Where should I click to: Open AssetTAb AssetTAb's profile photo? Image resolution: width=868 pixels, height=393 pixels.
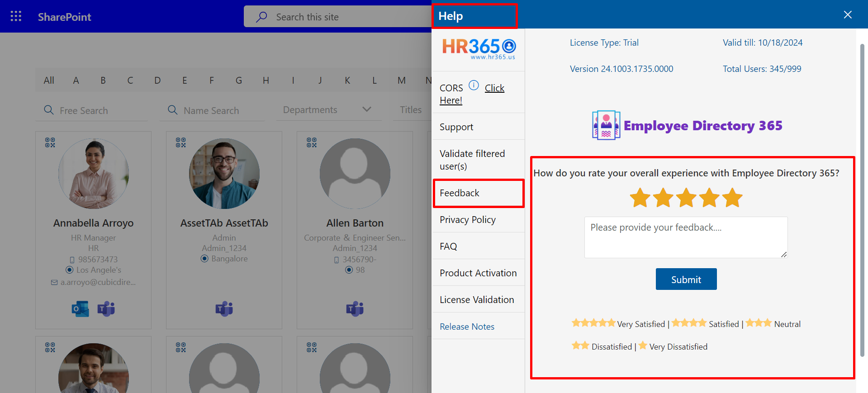coord(224,174)
